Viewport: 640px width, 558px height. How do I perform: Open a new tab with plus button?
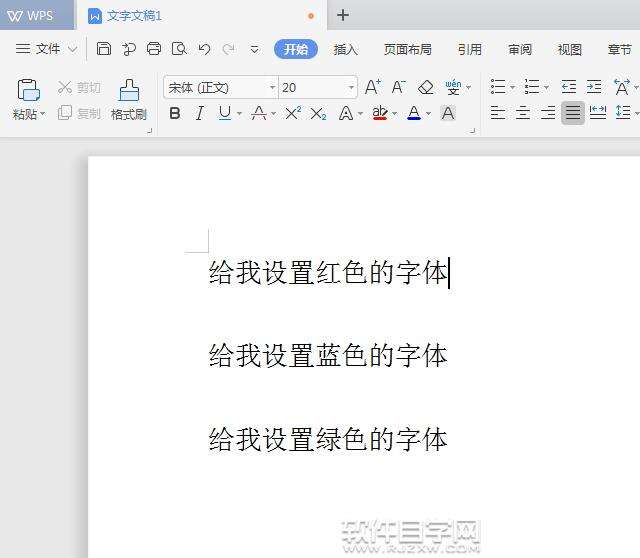(343, 15)
